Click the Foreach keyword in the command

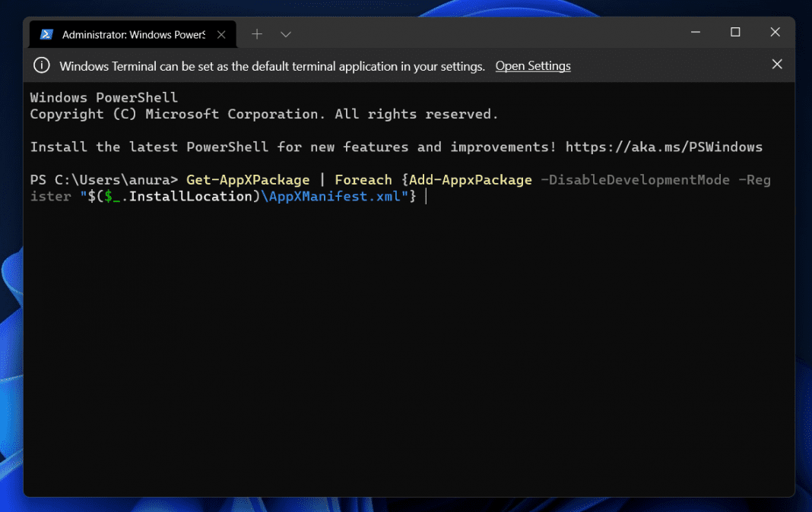(363, 179)
